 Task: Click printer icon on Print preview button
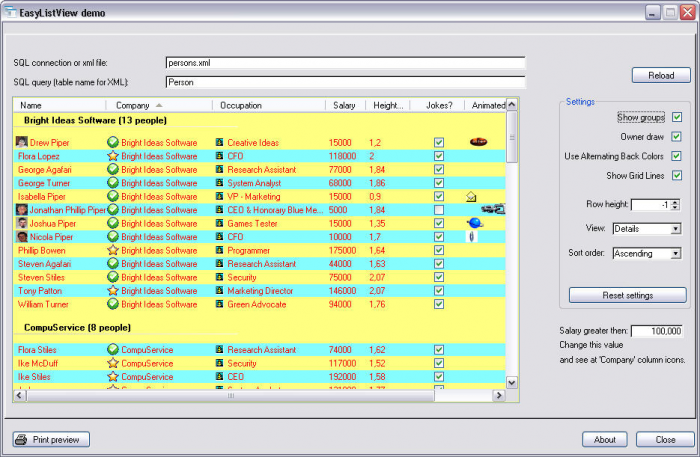(21, 440)
